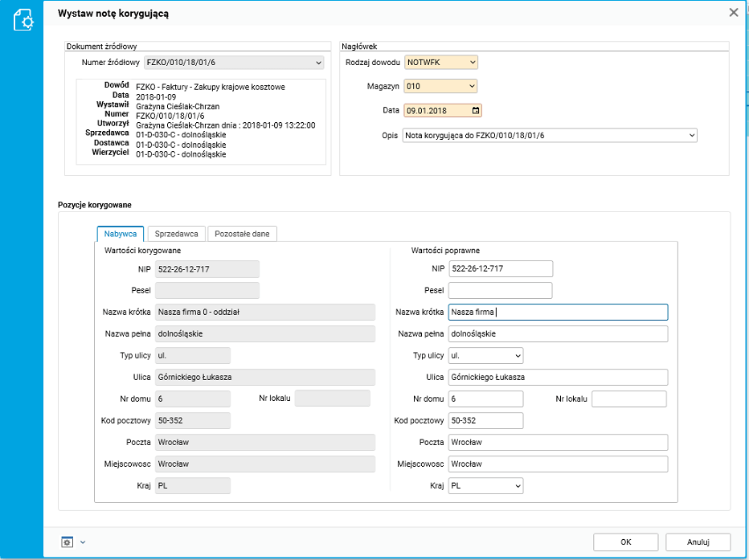Screen dimensions: 749x560
Task: Focus the corrected Pesel input field
Action: point(500,291)
